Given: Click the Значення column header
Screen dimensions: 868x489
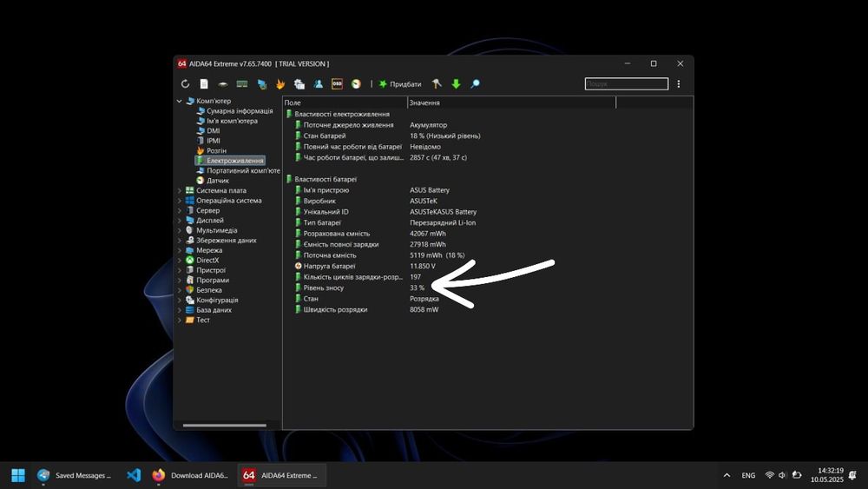Looking at the screenshot, I should (511, 102).
